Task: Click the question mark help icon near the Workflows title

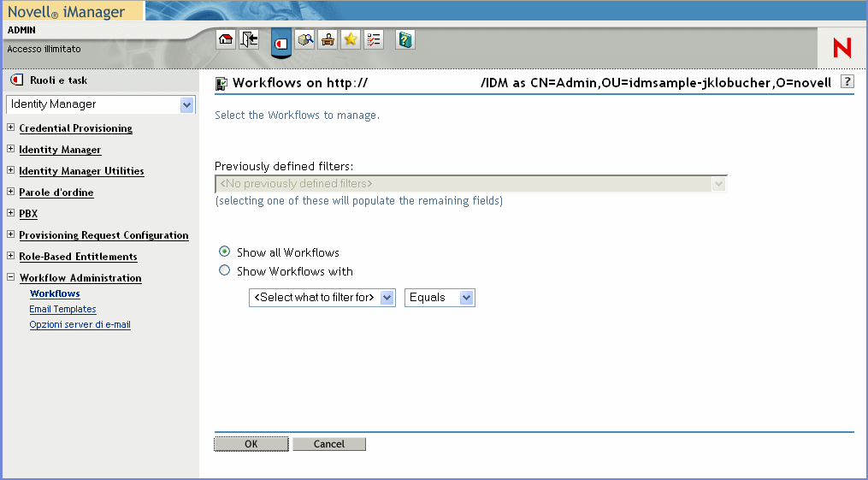Action: pyautogui.click(x=847, y=82)
